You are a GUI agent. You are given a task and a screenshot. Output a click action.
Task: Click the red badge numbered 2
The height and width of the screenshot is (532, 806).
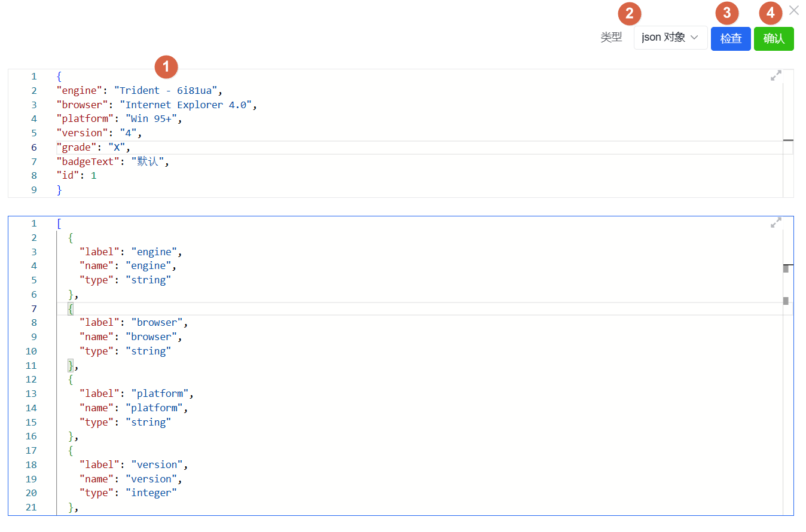(x=629, y=13)
